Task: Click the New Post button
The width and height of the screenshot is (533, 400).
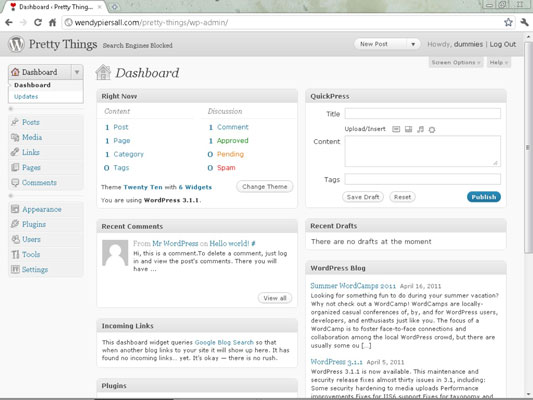Action: click(x=374, y=44)
